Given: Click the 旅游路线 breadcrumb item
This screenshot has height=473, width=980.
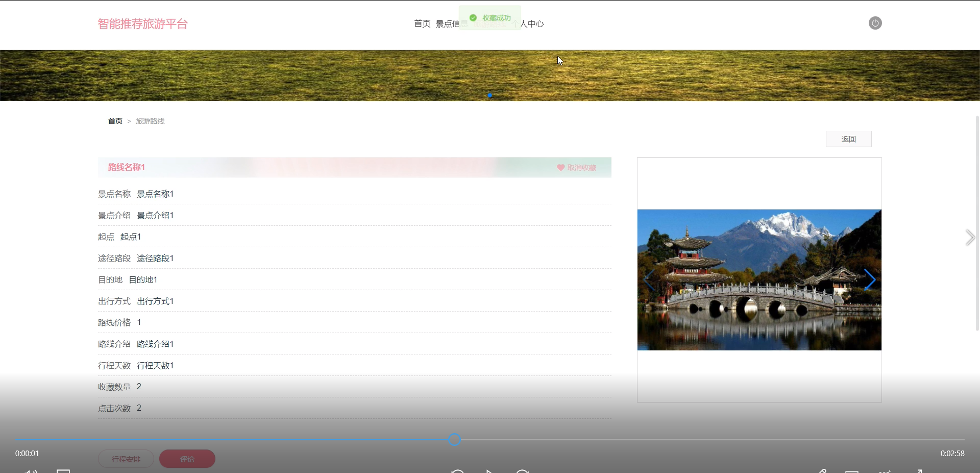Looking at the screenshot, I should [150, 121].
